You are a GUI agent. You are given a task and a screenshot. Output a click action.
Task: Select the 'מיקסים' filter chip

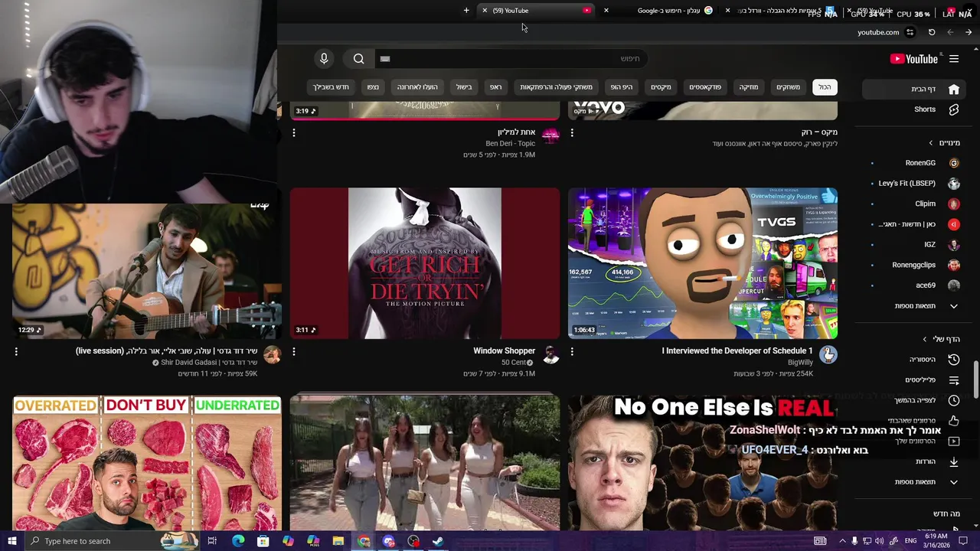661,87
